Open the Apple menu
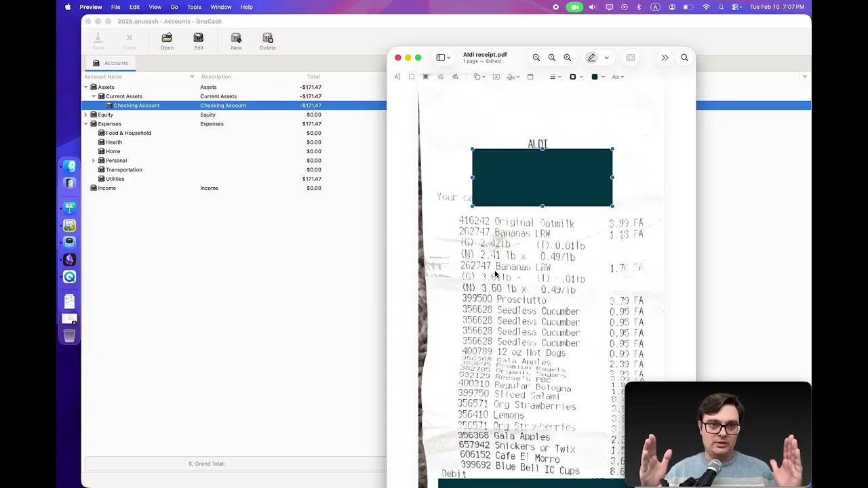The image size is (868, 488). (x=68, y=7)
